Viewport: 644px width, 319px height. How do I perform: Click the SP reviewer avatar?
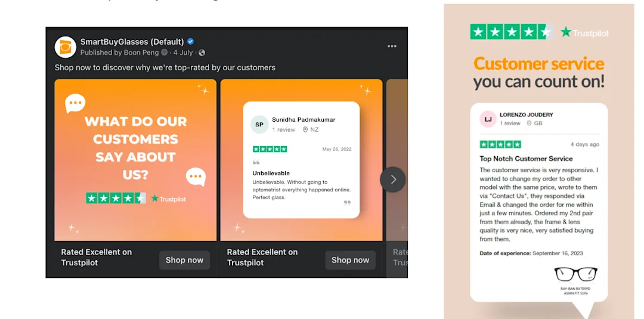[259, 125]
